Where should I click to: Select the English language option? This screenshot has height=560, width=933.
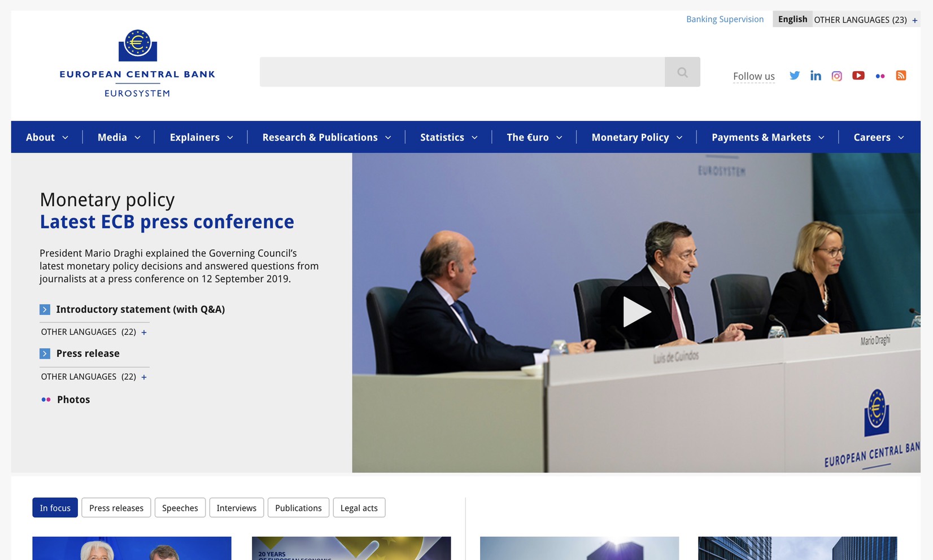click(x=792, y=19)
